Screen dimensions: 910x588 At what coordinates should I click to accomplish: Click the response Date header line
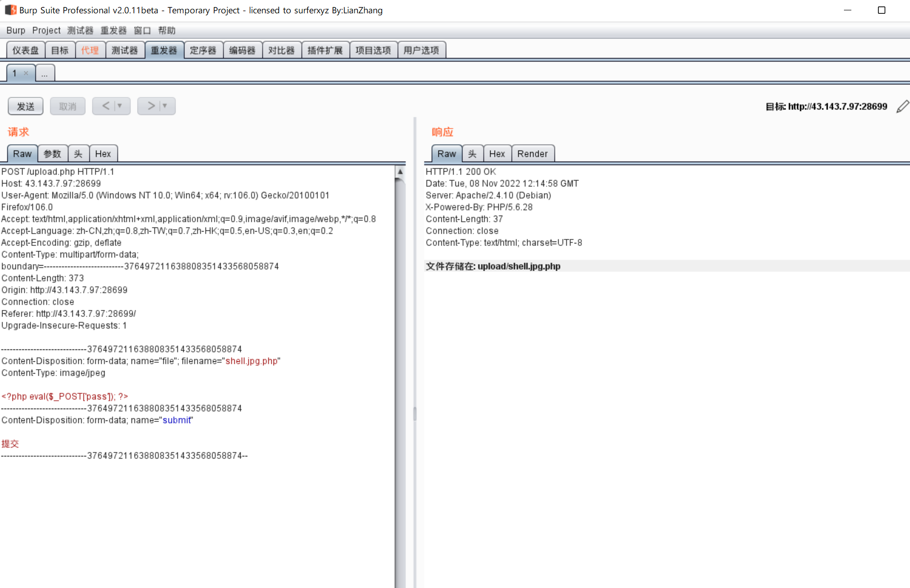tap(502, 184)
